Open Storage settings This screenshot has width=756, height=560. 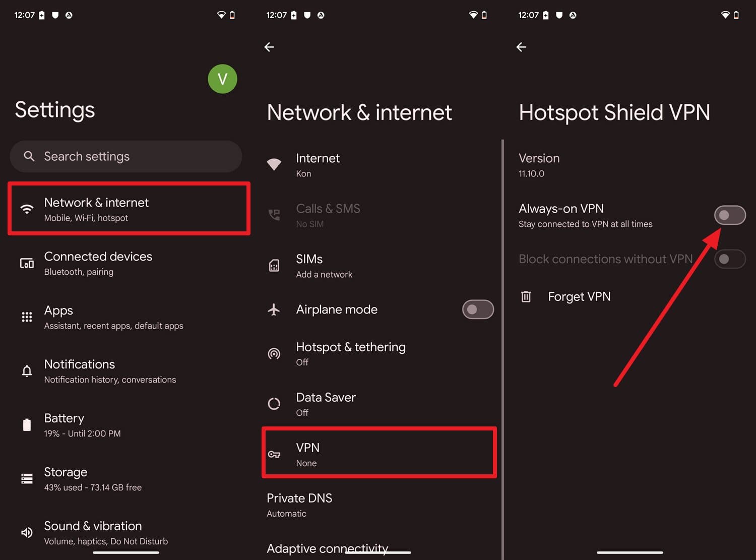click(x=126, y=479)
